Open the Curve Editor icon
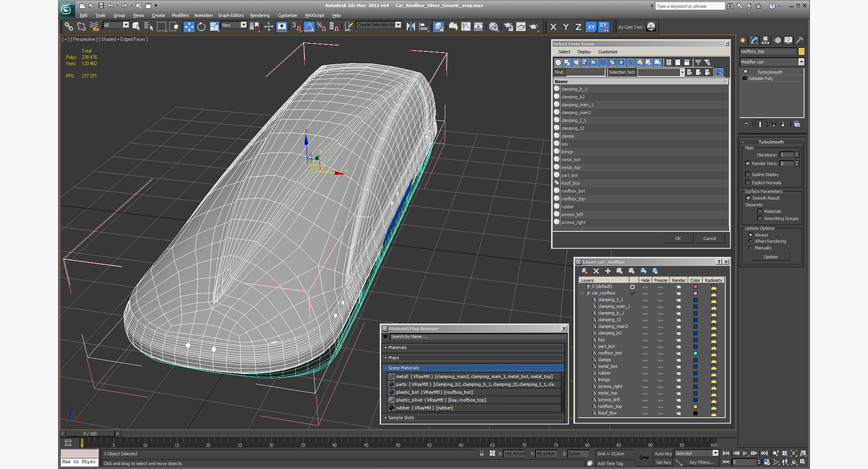Screen dimensions: 868x469 [x=466, y=26]
